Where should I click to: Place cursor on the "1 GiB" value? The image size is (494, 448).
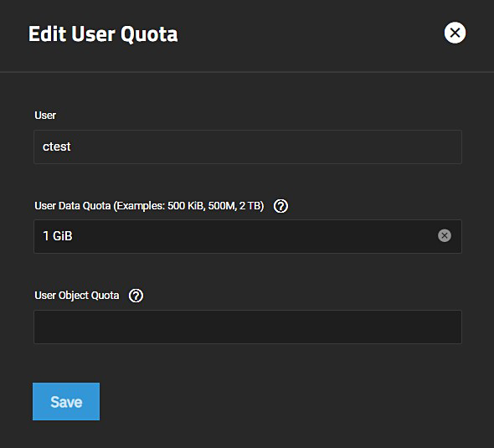[x=58, y=236]
